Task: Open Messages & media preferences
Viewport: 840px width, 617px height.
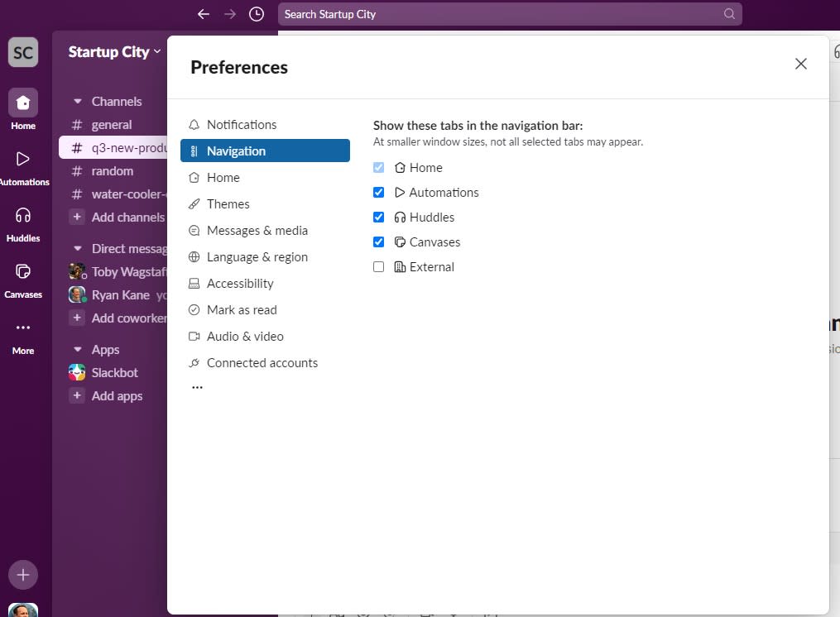Action: pos(265,230)
